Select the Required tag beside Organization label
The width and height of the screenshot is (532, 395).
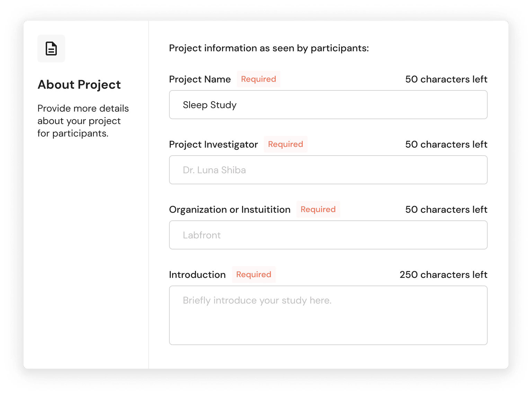318,209
